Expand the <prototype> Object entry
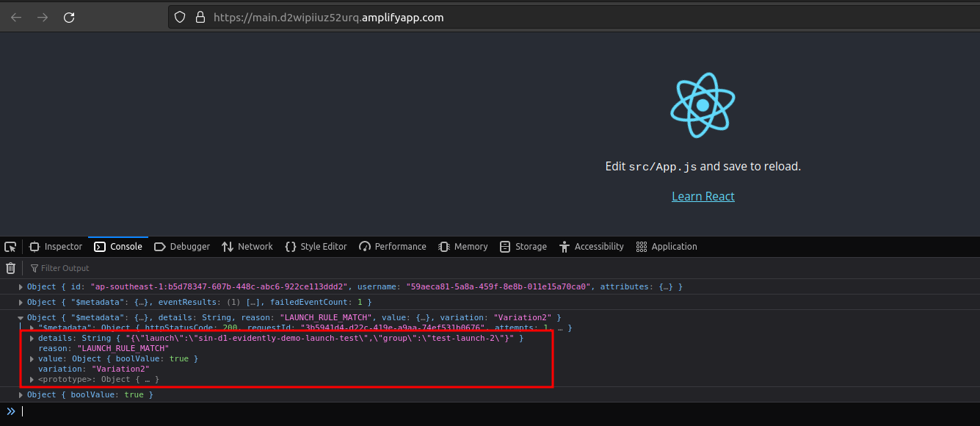 (x=32, y=380)
